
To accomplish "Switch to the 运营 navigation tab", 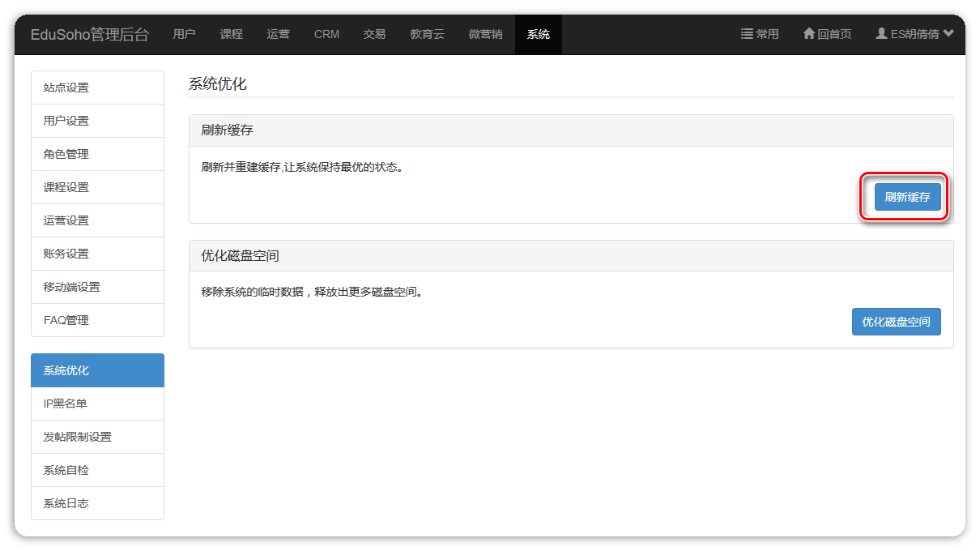I will (x=278, y=34).
